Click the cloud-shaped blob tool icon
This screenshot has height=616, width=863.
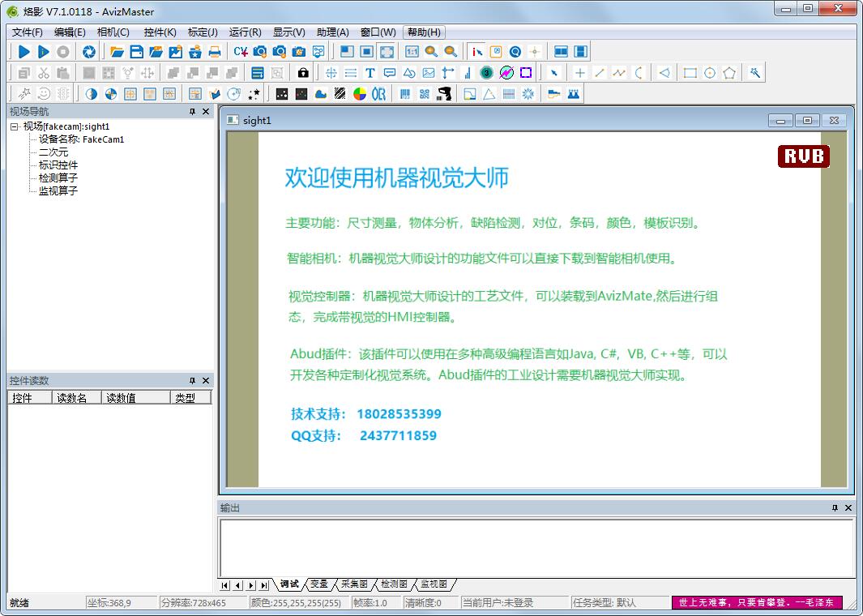pos(320,94)
